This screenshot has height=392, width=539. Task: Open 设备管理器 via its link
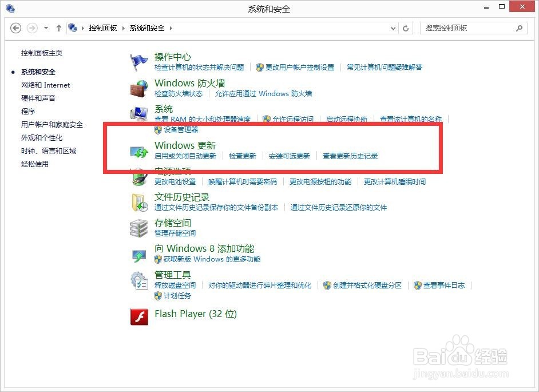180,129
